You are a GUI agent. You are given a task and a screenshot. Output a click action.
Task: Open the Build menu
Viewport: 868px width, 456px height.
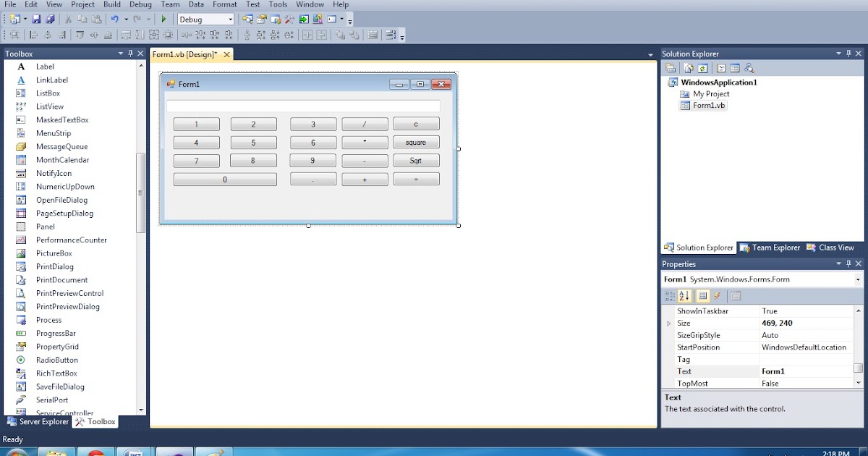click(111, 4)
